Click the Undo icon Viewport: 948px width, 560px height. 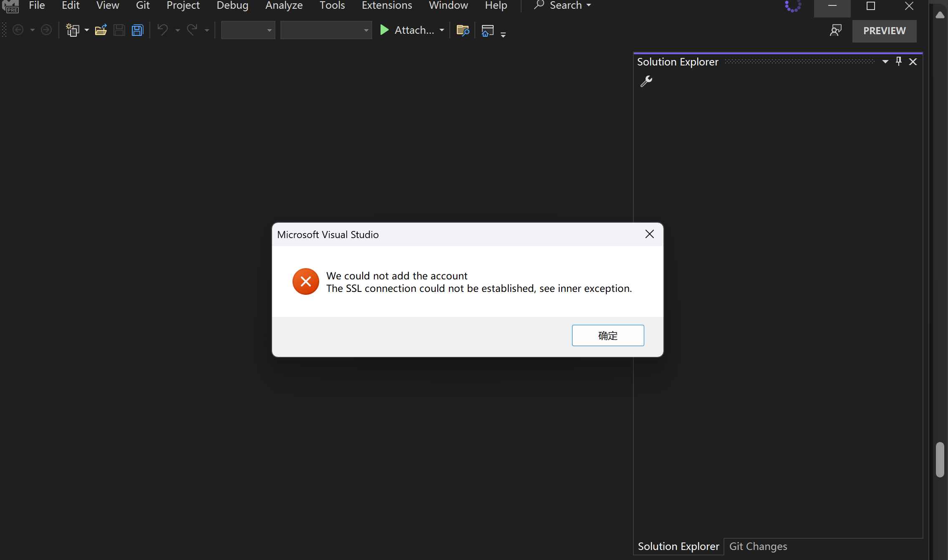[x=163, y=30]
